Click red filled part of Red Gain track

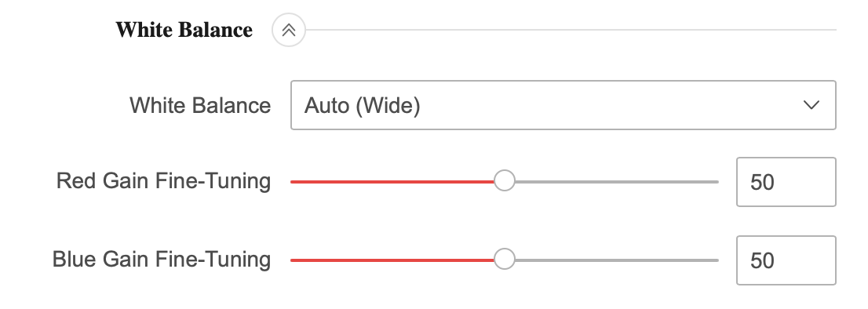392,181
